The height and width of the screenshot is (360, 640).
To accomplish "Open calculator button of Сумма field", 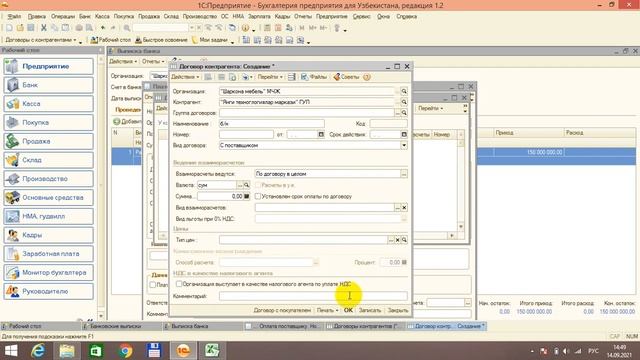I will click(x=247, y=196).
